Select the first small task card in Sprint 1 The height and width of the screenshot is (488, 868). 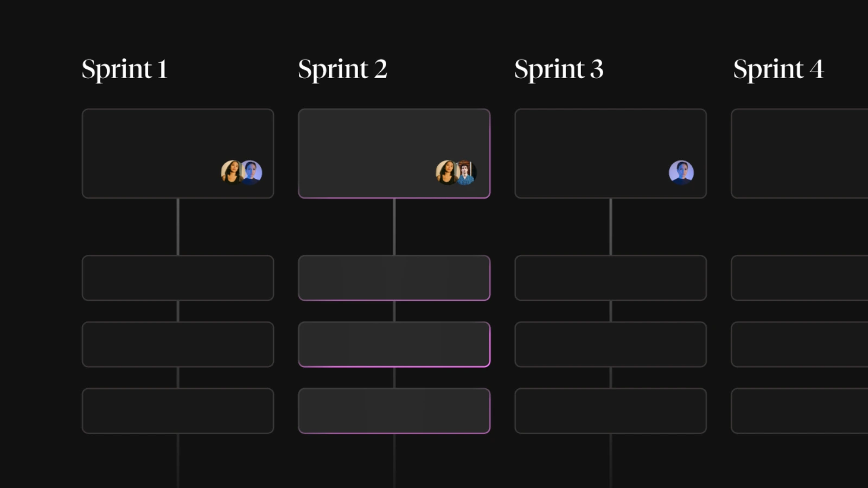pos(178,278)
